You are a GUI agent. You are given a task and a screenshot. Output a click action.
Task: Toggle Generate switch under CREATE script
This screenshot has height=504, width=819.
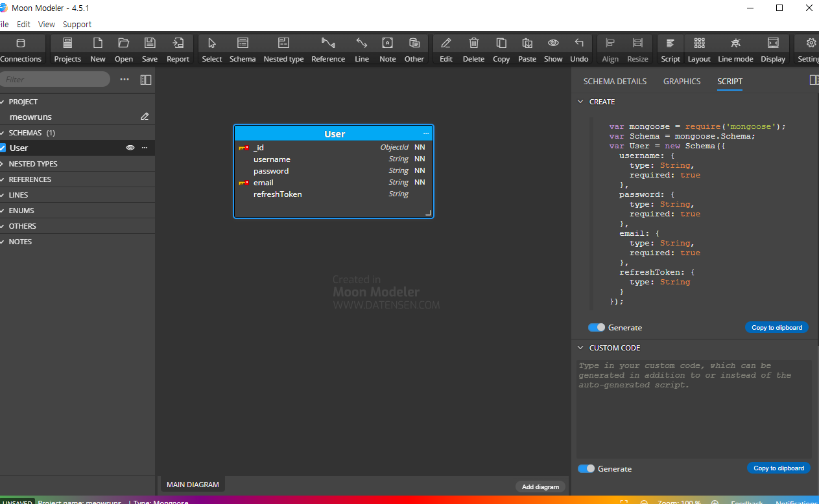click(597, 327)
